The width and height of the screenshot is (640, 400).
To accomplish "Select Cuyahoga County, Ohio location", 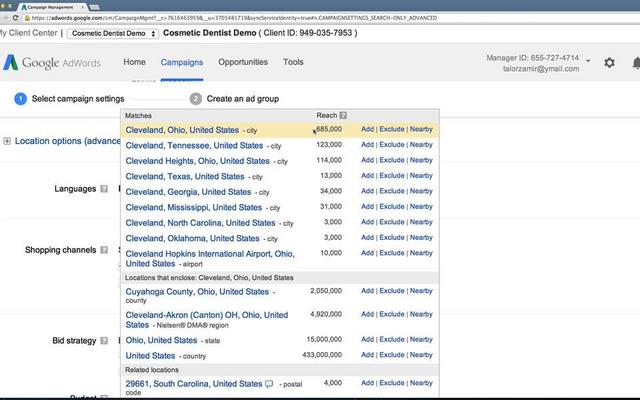I will (x=197, y=292).
